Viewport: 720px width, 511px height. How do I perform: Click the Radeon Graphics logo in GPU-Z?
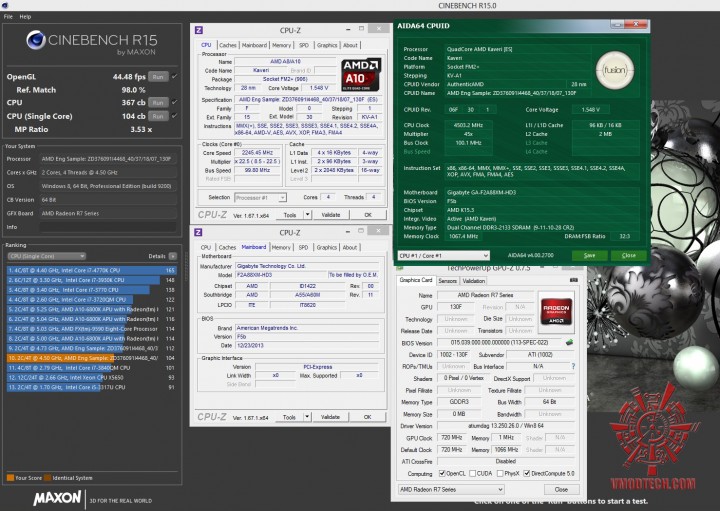556,312
